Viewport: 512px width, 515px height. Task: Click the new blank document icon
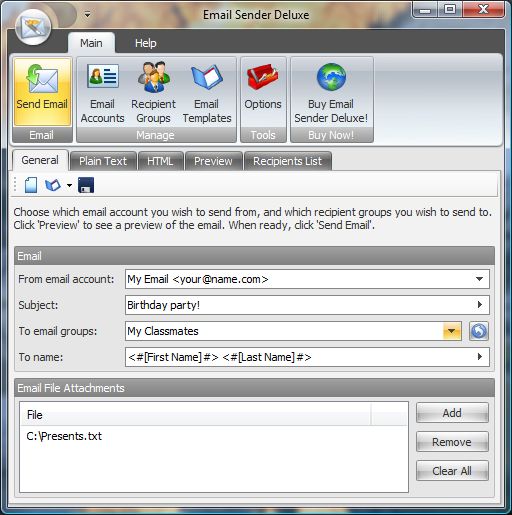point(31,185)
